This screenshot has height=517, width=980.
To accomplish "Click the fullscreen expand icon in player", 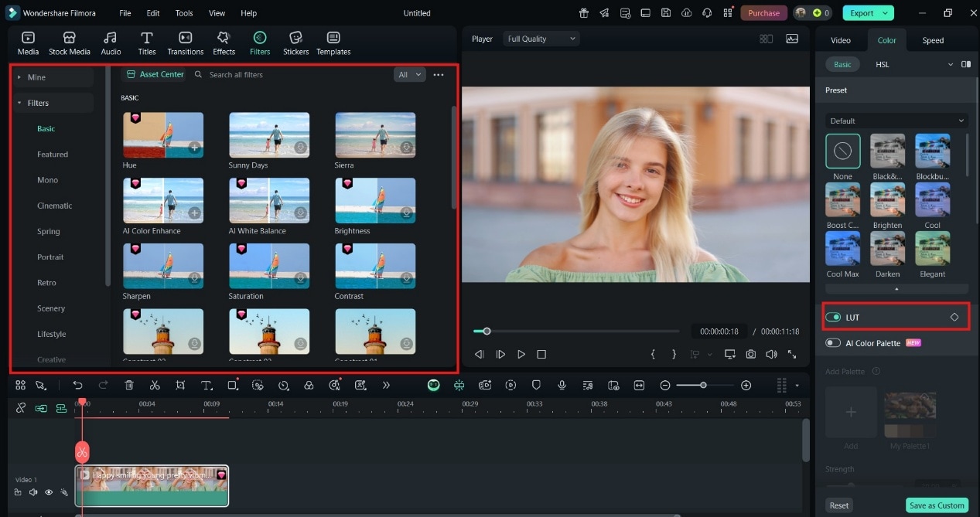I will pyautogui.click(x=792, y=354).
